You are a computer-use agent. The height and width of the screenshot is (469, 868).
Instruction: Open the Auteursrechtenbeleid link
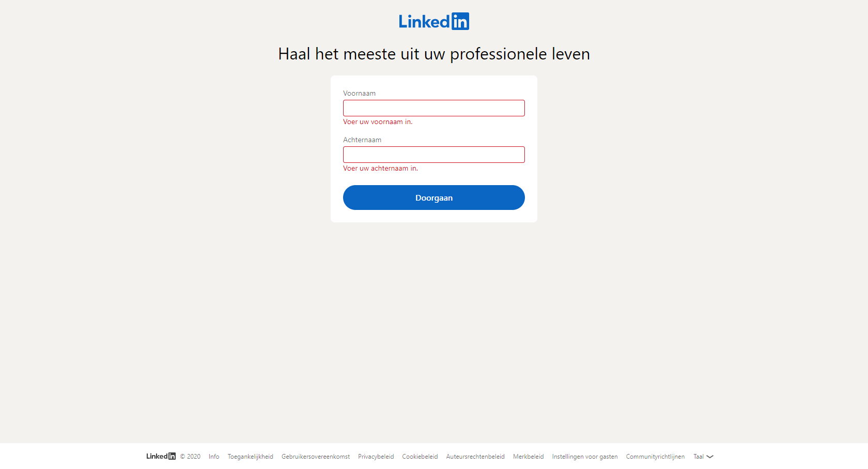click(475, 457)
